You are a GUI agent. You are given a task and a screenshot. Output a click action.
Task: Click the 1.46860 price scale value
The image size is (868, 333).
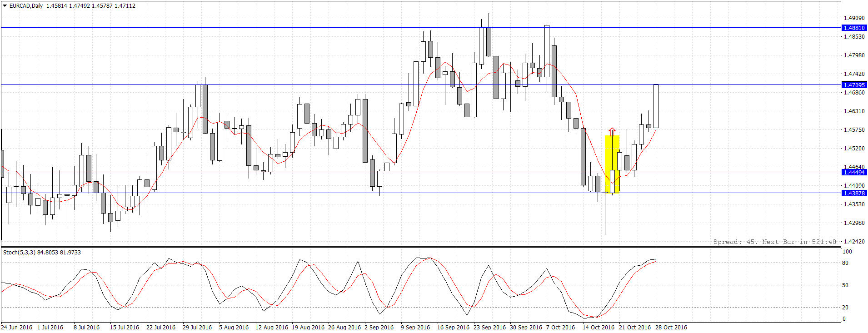[x=854, y=93]
